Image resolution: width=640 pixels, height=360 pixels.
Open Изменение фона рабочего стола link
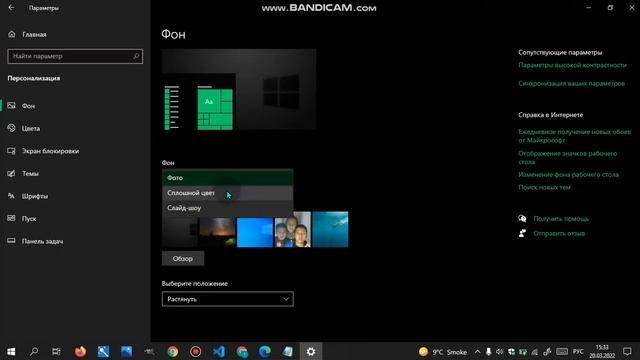(568, 175)
